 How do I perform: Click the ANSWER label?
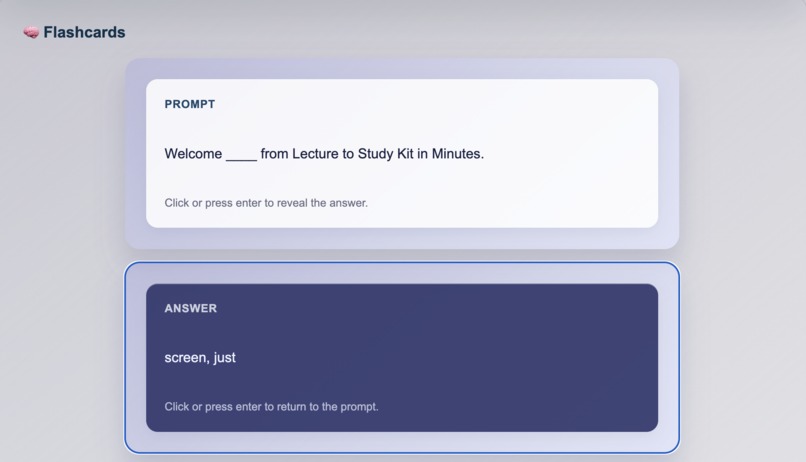pos(191,308)
